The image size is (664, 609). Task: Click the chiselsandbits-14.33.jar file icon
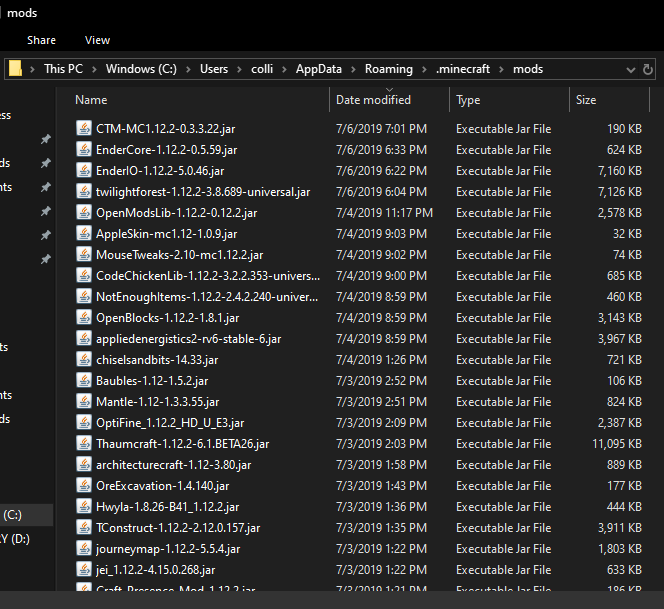click(84, 359)
